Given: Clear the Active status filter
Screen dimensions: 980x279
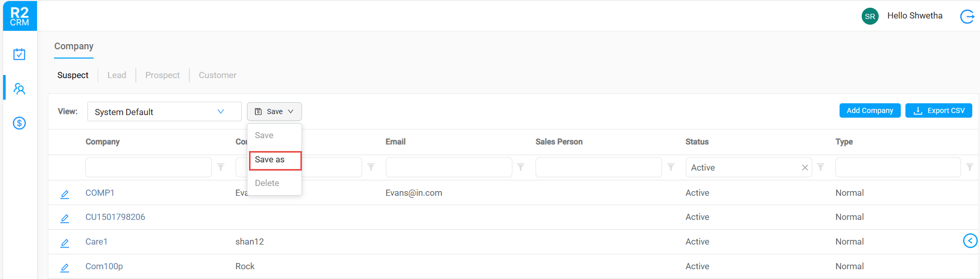Looking at the screenshot, I should (805, 168).
